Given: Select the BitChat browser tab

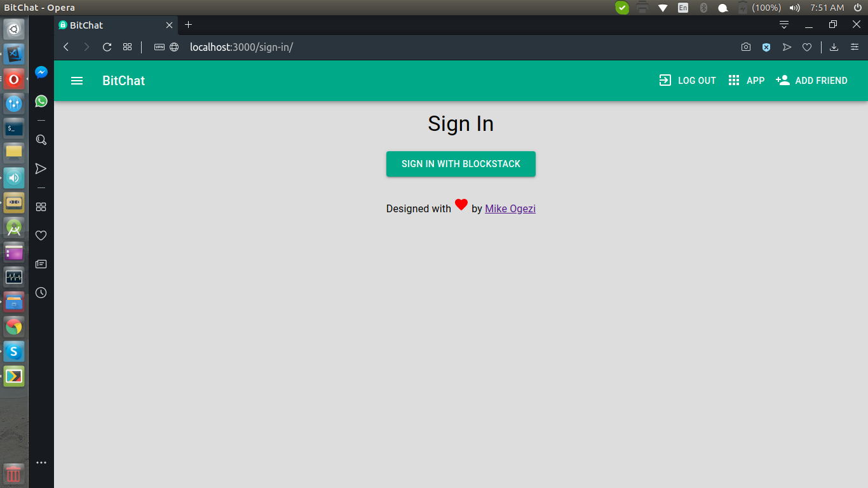Looking at the screenshot, I should (116, 25).
